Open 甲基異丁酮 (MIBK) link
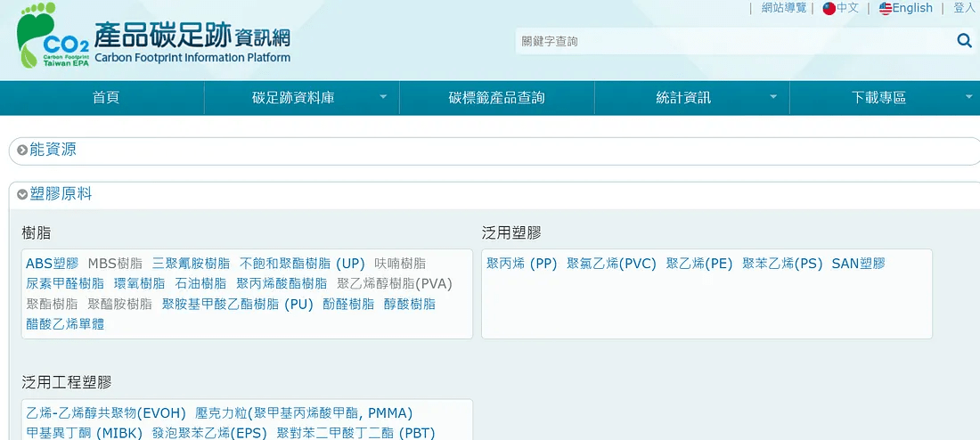980x440 pixels. [x=85, y=433]
